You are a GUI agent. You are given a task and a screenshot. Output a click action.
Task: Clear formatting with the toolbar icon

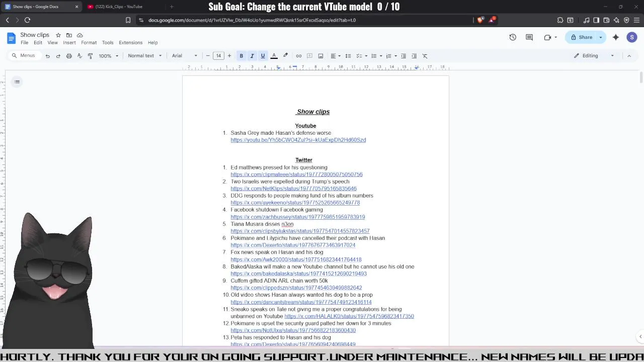tap(425, 56)
